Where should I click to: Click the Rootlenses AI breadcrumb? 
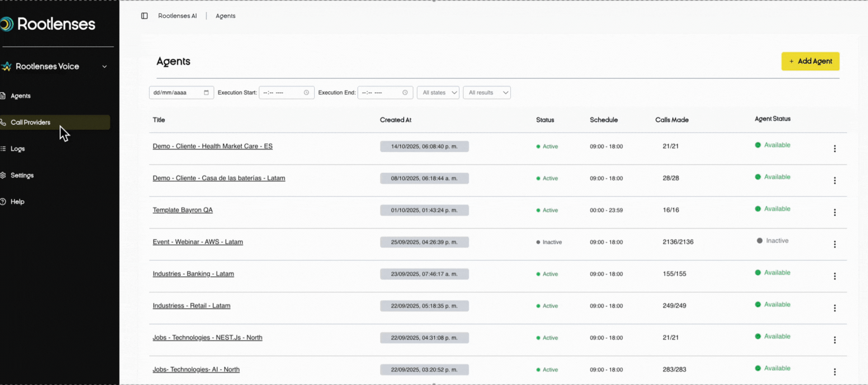(x=177, y=16)
